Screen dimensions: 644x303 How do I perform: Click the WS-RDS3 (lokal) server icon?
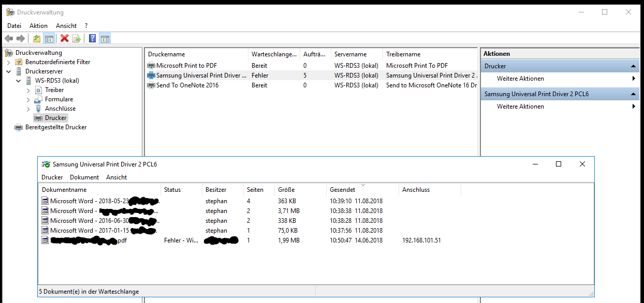click(x=29, y=81)
